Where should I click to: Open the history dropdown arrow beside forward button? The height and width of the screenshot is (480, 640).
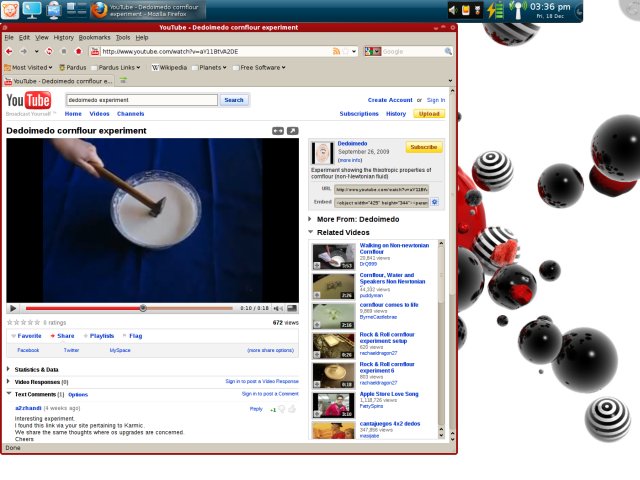click(36, 51)
